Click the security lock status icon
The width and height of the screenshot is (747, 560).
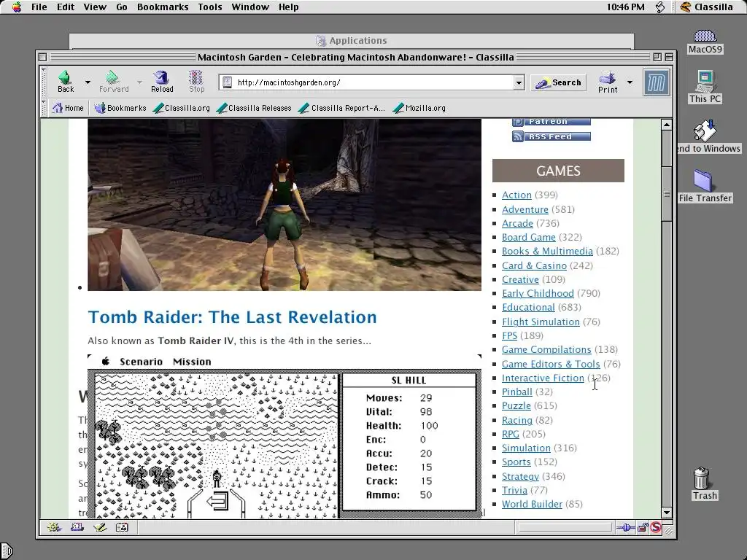pyautogui.click(x=643, y=527)
